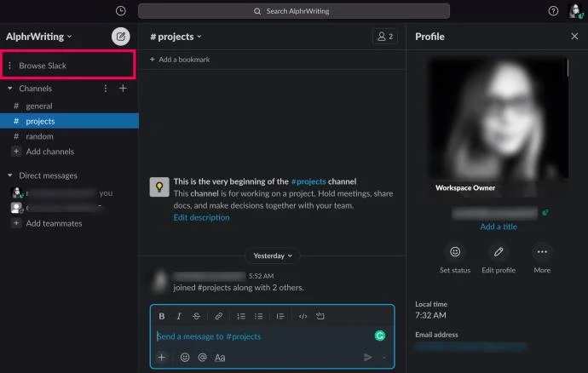Image resolution: width=588 pixels, height=373 pixels.
Task: Click the Set status icon
Action: pos(455,252)
